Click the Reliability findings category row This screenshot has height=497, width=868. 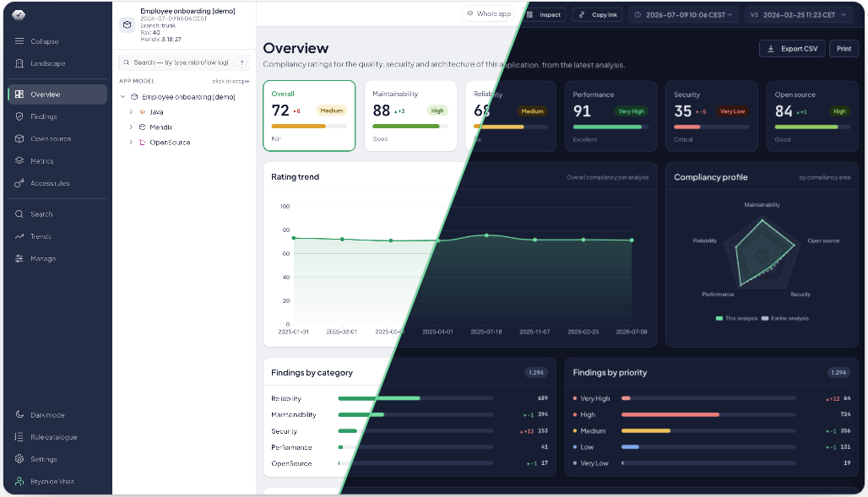tap(410, 398)
